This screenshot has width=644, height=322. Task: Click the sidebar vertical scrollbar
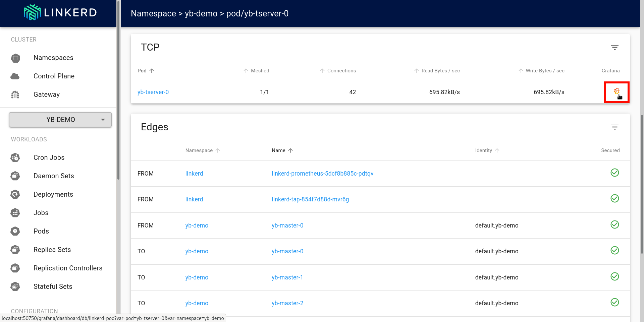(x=118, y=90)
